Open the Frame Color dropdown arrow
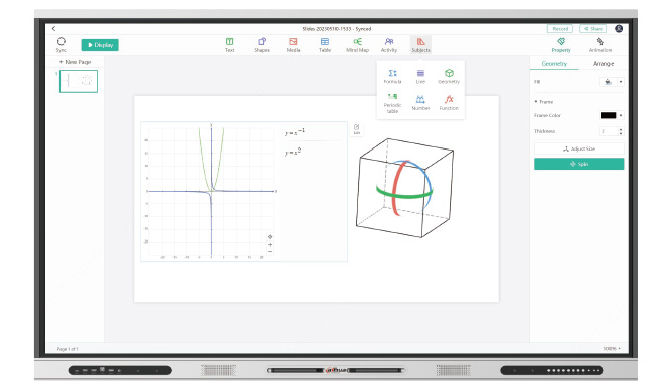672x390 pixels. 621,115
